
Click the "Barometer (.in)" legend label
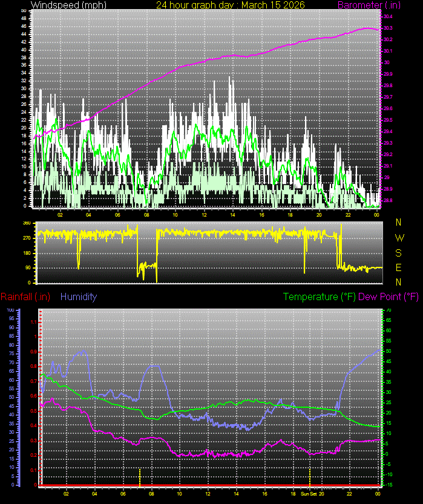(x=369, y=5)
